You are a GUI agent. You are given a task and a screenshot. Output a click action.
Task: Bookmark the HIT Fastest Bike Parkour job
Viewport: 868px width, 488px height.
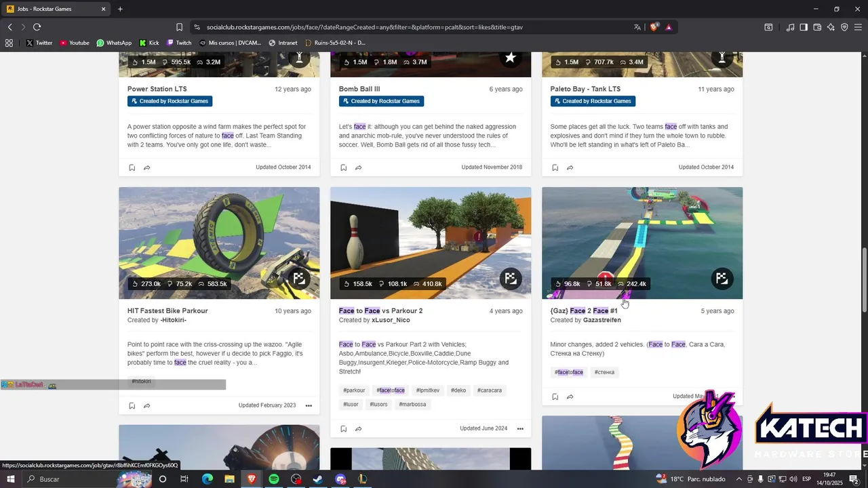pyautogui.click(x=132, y=406)
